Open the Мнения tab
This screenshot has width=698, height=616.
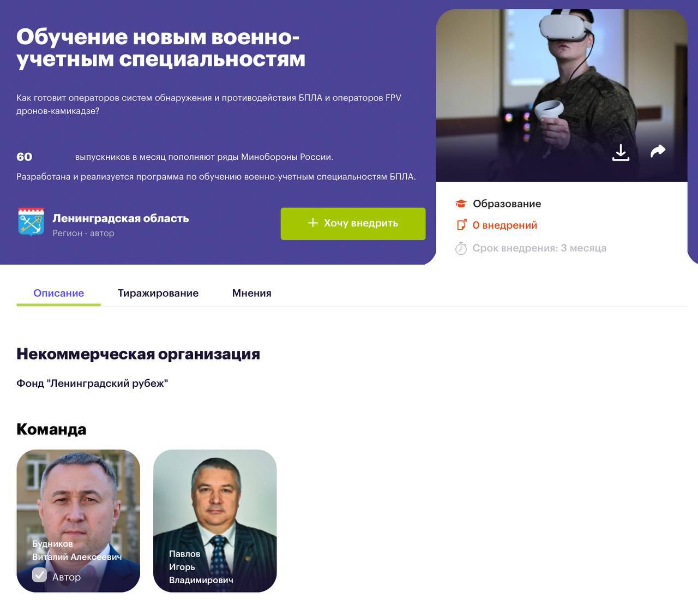252,293
